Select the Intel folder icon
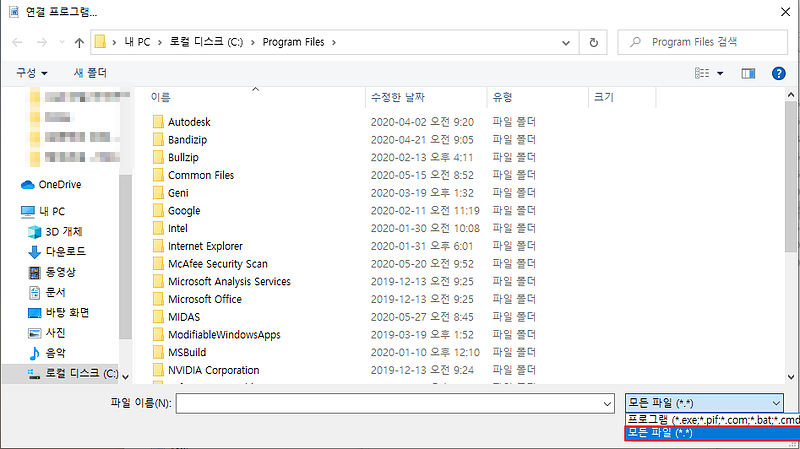Image resolution: width=800 pixels, height=449 pixels. (159, 228)
